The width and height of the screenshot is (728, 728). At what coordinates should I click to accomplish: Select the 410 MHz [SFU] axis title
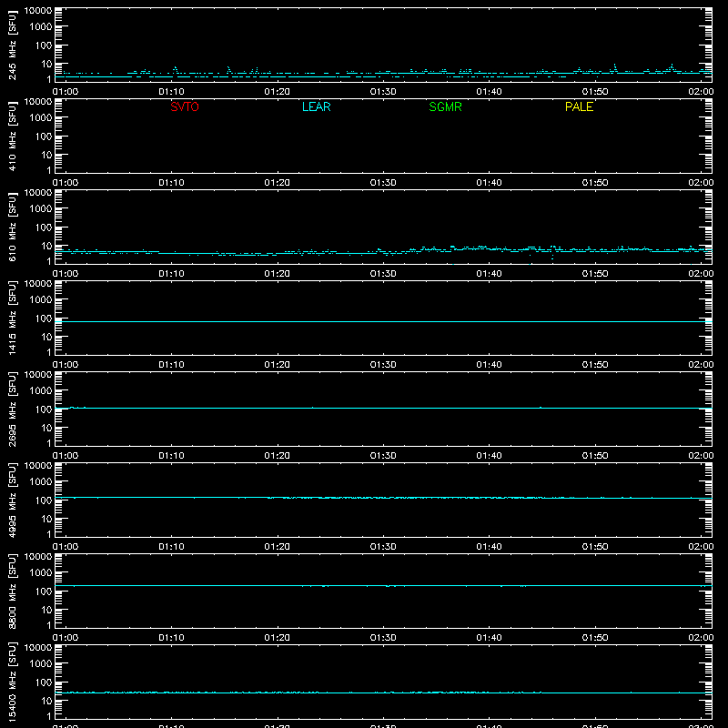click(x=12, y=136)
